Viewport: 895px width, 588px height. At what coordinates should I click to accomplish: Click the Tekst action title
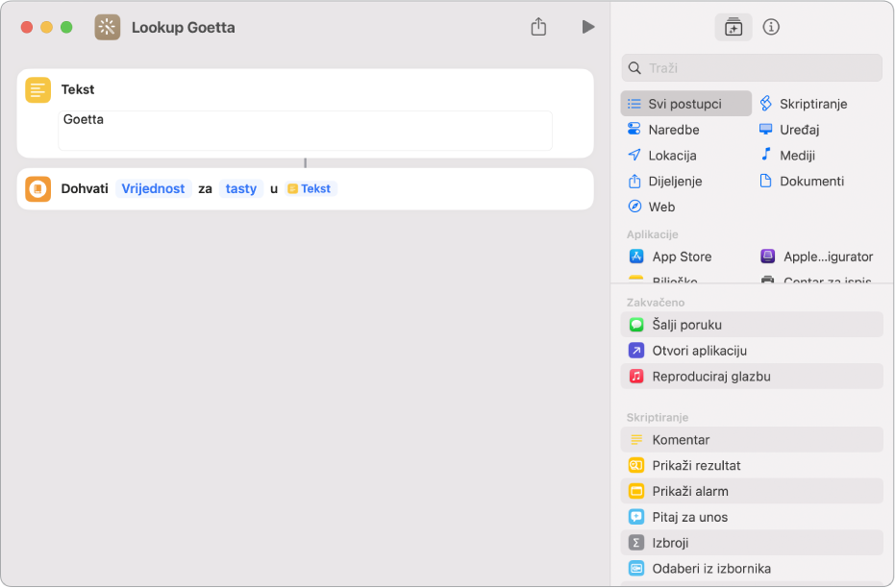[x=78, y=89]
